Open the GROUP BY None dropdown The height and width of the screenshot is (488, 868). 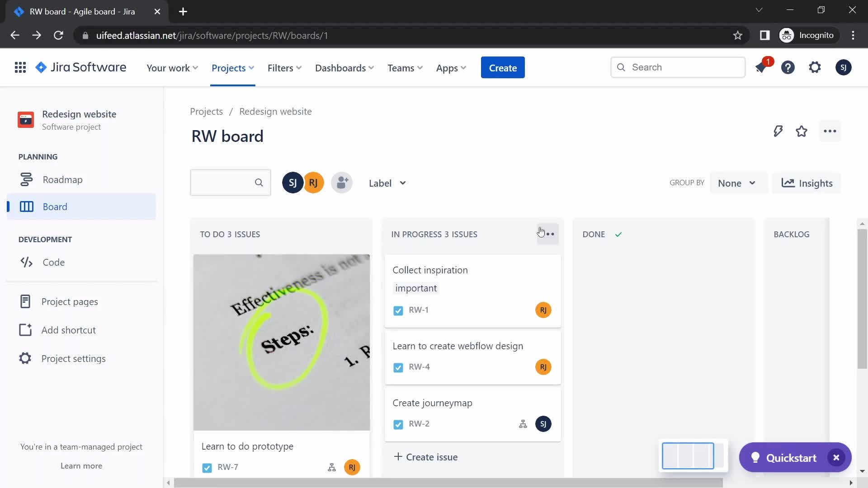pyautogui.click(x=736, y=183)
